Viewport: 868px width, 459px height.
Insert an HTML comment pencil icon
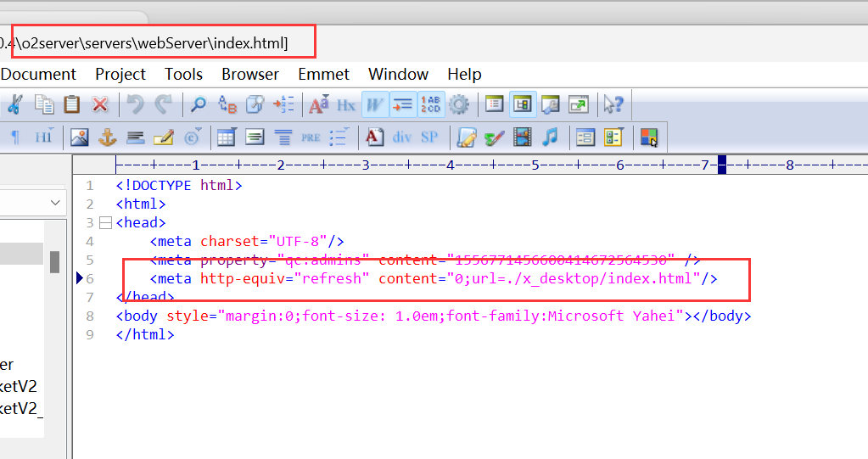pyautogui.click(x=163, y=137)
